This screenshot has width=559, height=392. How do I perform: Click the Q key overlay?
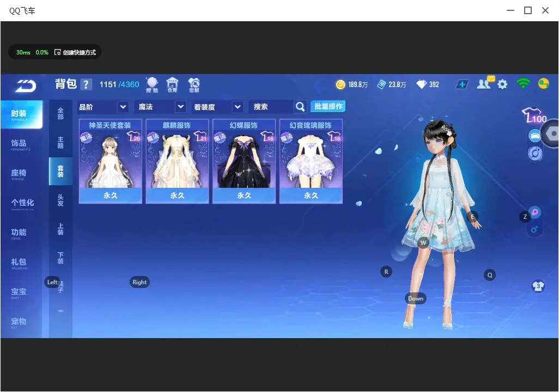pyautogui.click(x=489, y=275)
